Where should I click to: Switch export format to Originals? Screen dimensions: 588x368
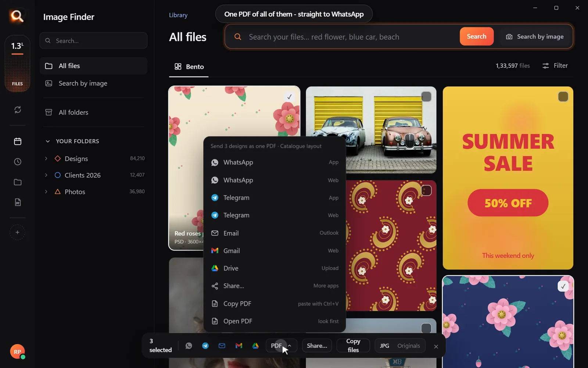pyautogui.click(x=408, y=346)
